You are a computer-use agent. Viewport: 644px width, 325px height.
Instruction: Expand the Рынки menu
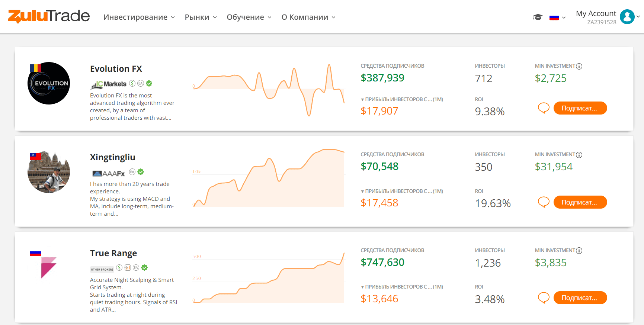pos(201,17)
